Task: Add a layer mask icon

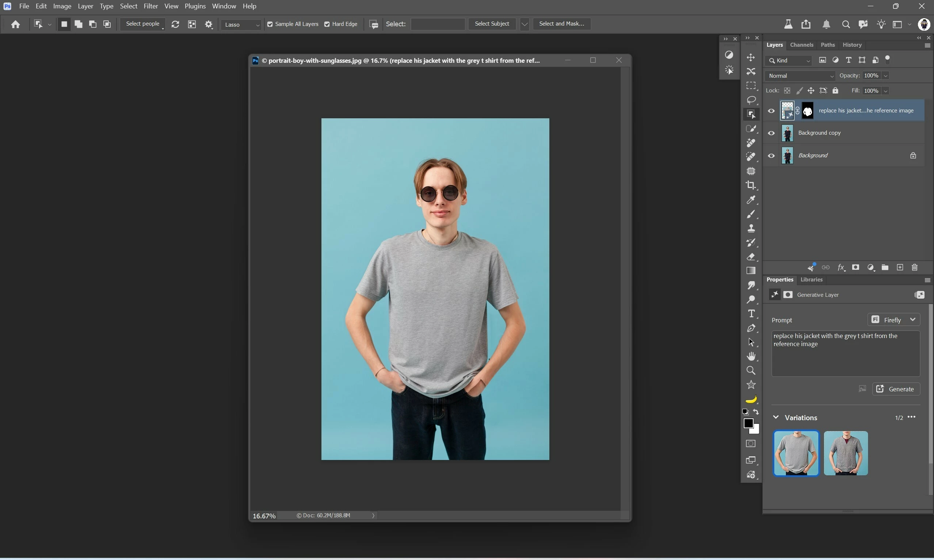Action: (x=855, y=268)
